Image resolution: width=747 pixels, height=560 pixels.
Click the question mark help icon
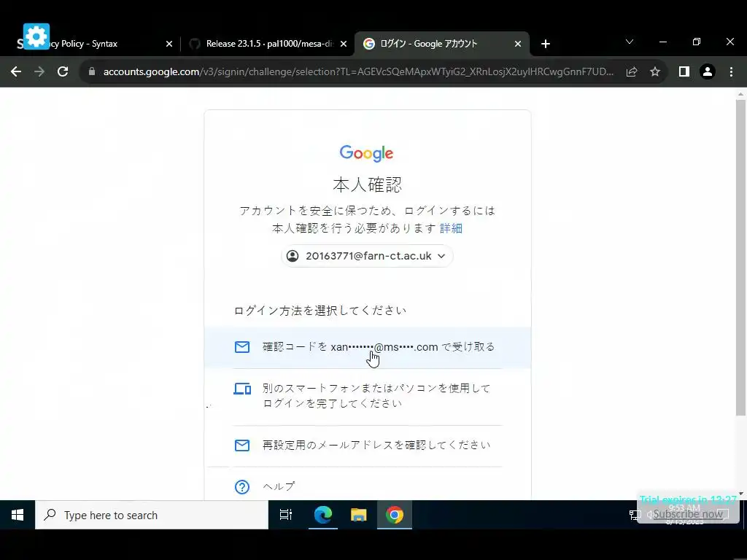pos(242,486)
